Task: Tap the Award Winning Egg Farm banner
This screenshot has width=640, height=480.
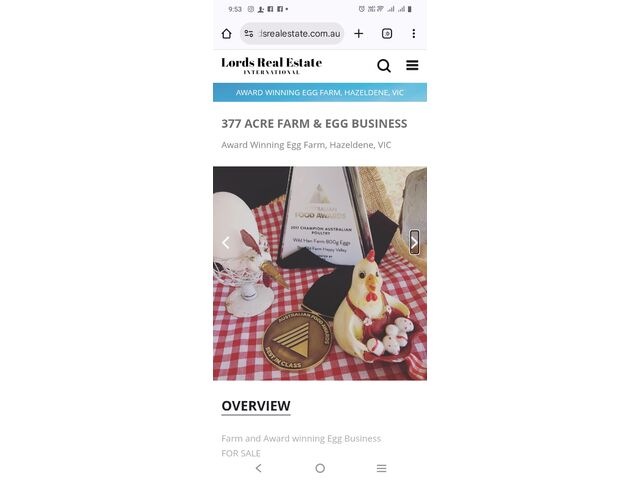Action: click(x=320, y=92)
